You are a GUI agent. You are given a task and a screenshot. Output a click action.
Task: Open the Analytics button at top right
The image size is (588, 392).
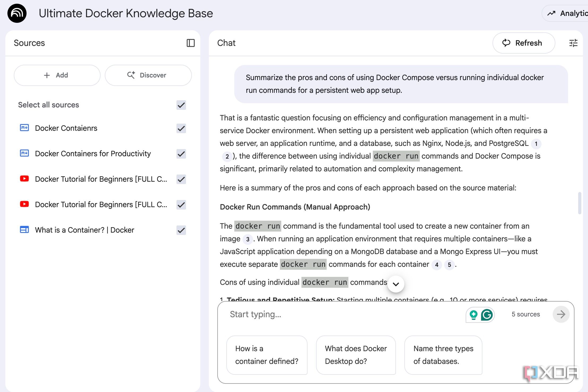coord(565,13)
